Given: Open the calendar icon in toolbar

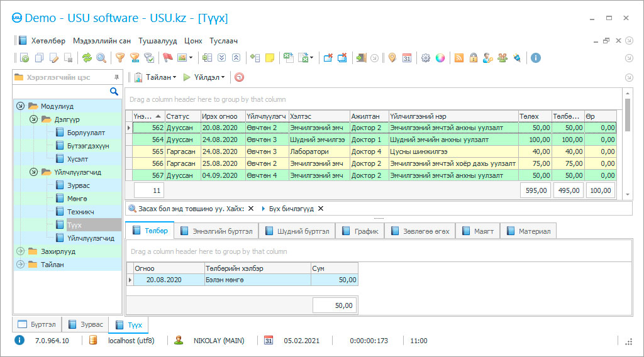Looking at the screenshot, I should coord(407,58).
